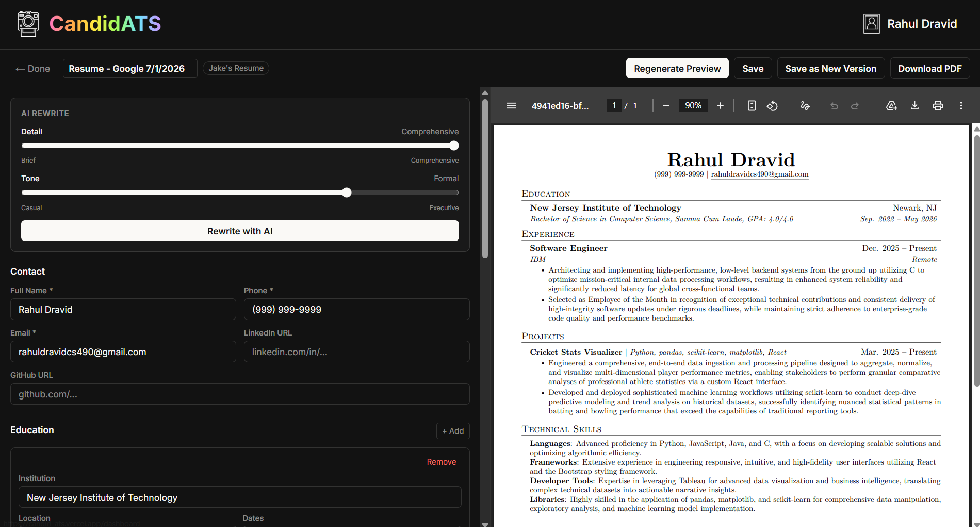This screenshot has height=527, width=980.
Task: Click the Full Name input field
Action: click(123, 309)
